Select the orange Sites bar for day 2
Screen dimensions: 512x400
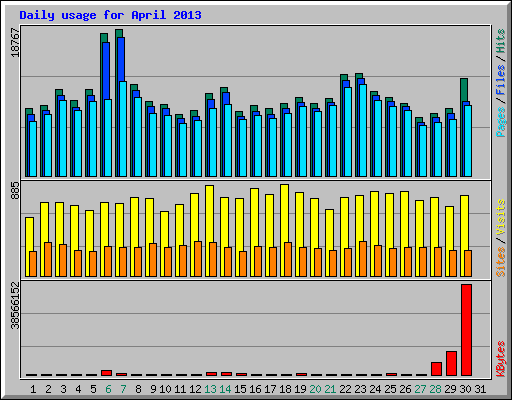click(48, 259)
